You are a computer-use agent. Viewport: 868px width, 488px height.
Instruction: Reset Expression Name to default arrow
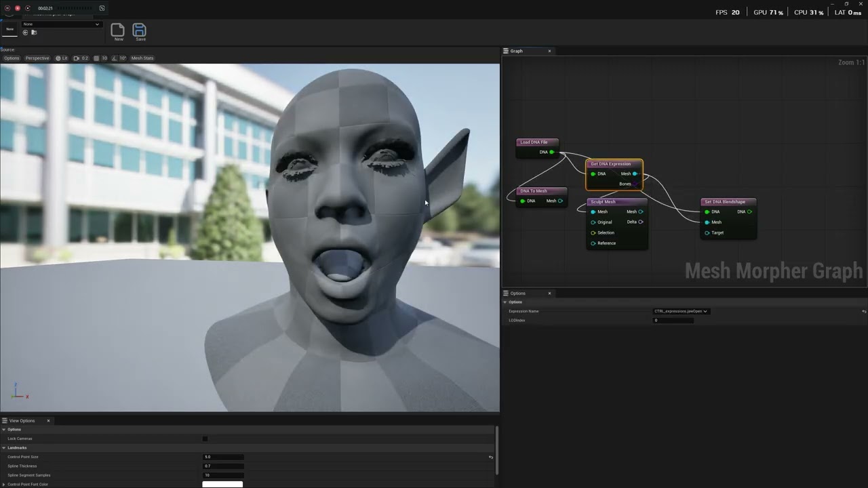pyautogui.click(x=864, y=312)
